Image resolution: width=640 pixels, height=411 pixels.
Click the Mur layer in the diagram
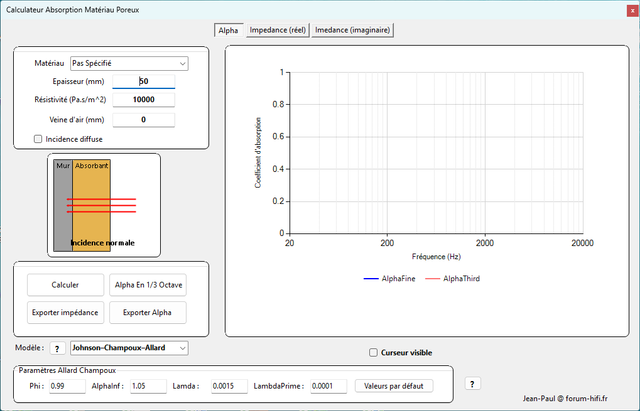(63, 205)
